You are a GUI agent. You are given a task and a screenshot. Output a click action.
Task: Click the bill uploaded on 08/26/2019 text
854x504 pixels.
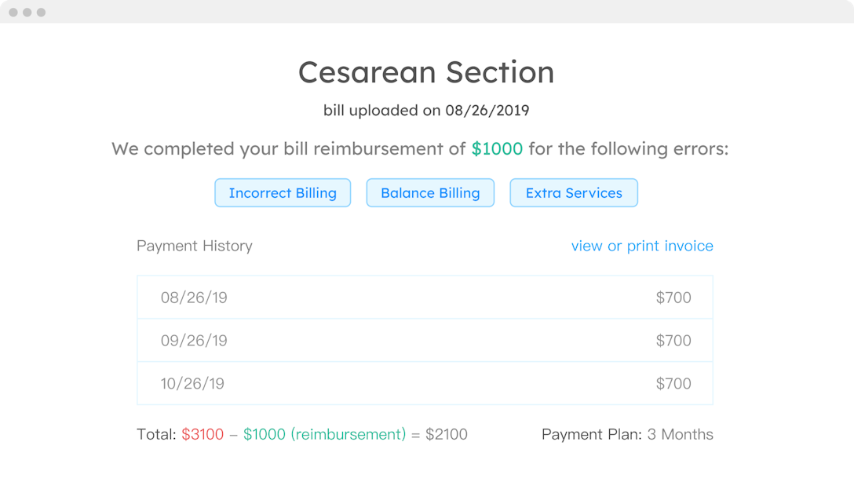click(426, 110)
